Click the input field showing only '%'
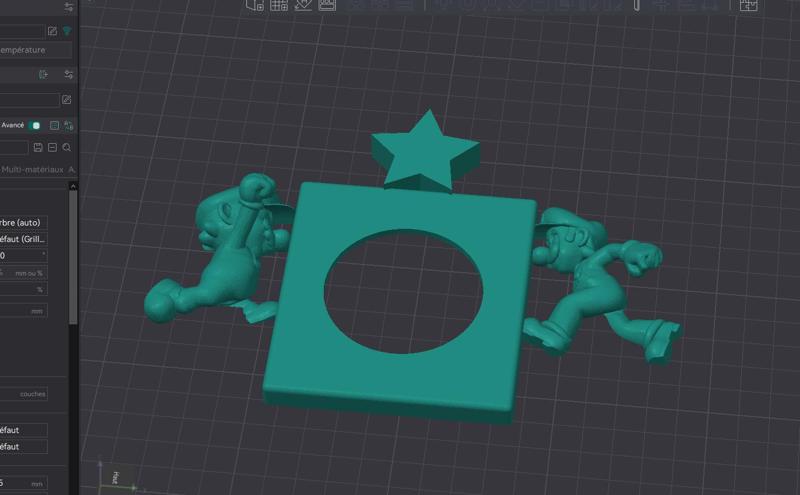The height and width of the screenshot is (495, 800). [23, 289]
